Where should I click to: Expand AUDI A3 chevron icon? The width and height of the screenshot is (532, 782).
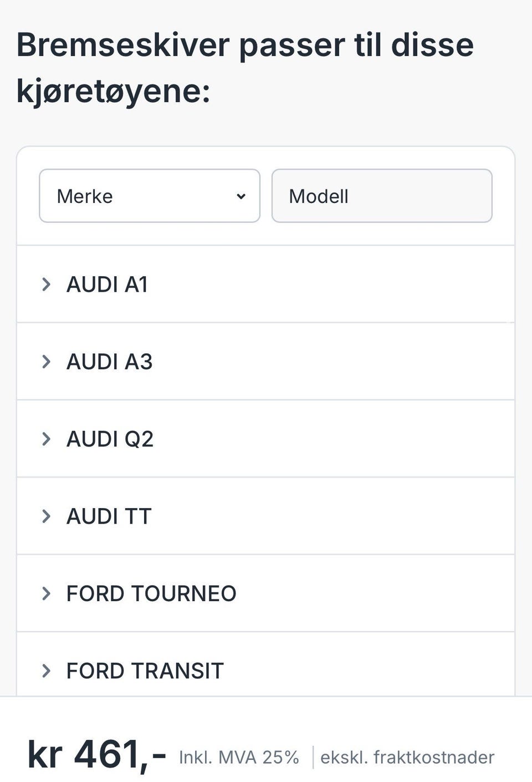47,362
